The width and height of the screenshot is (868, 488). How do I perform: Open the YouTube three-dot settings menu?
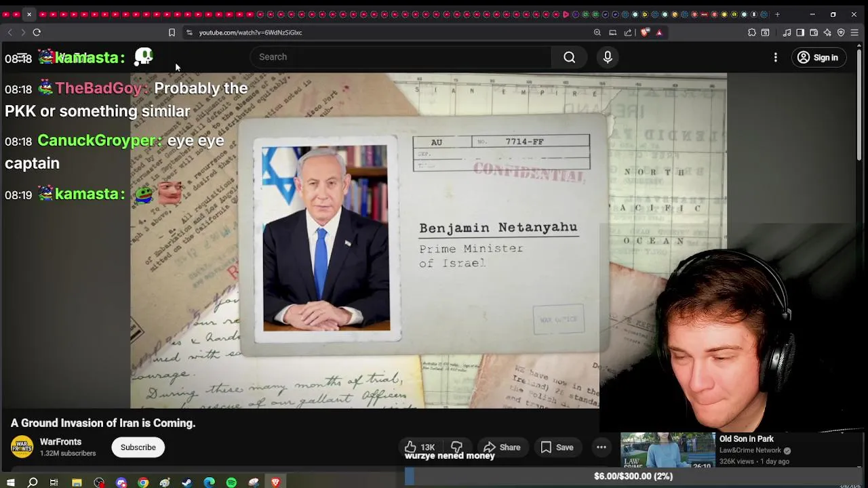[x=776, y=58]
